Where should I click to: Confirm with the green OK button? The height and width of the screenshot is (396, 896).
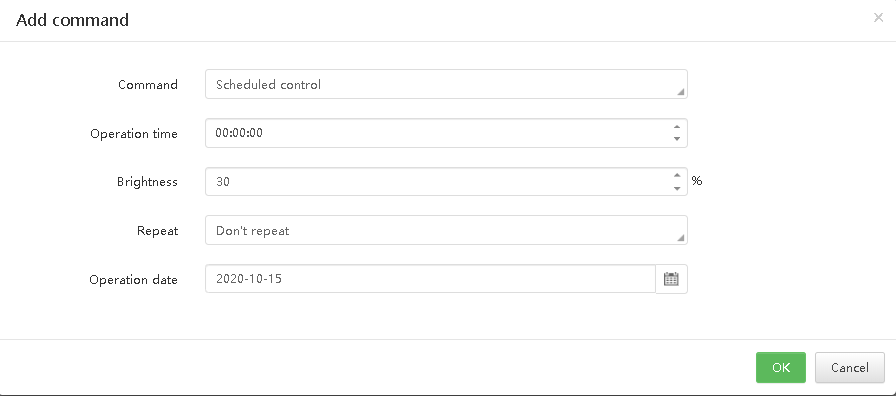[x=781, y=367]
